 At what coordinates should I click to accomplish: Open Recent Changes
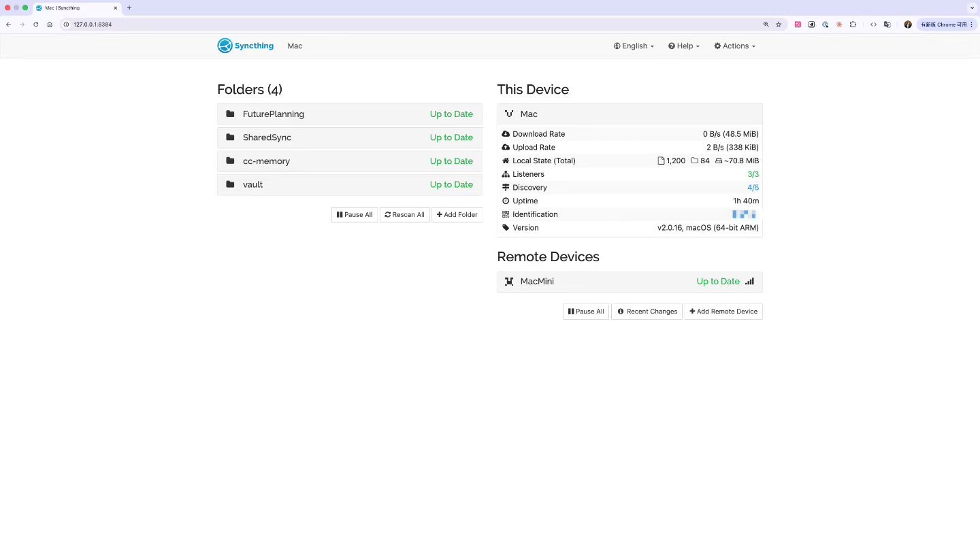pyautogui.click(x=647, y=312)
